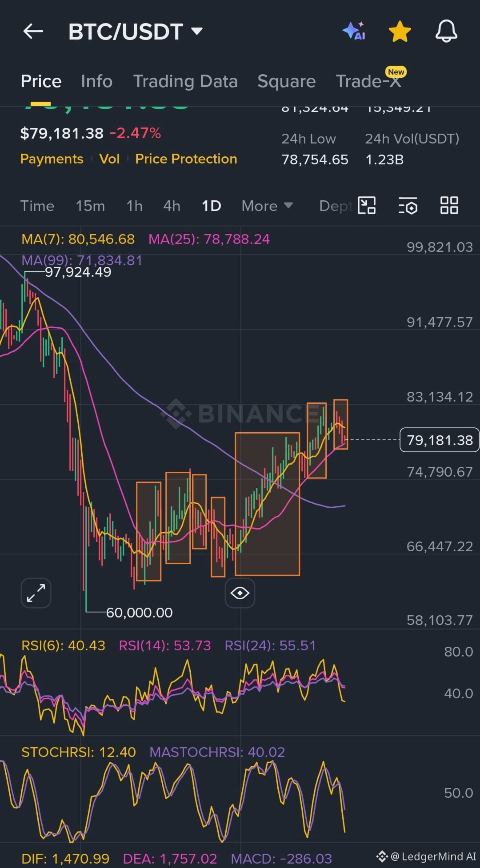Image resolution: width=480 pixels, height=868 pixels.
Task: Open the chart layout grid icon
Action: 449,206
